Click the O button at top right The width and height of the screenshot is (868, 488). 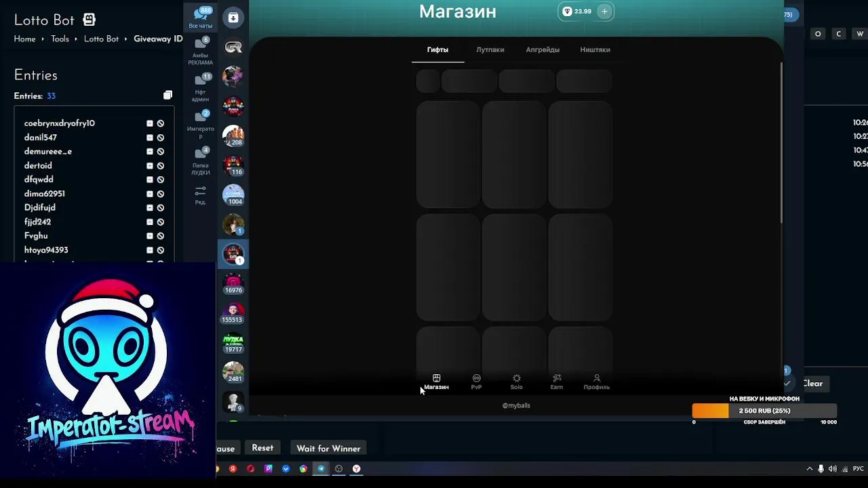(x=818, y=34)
